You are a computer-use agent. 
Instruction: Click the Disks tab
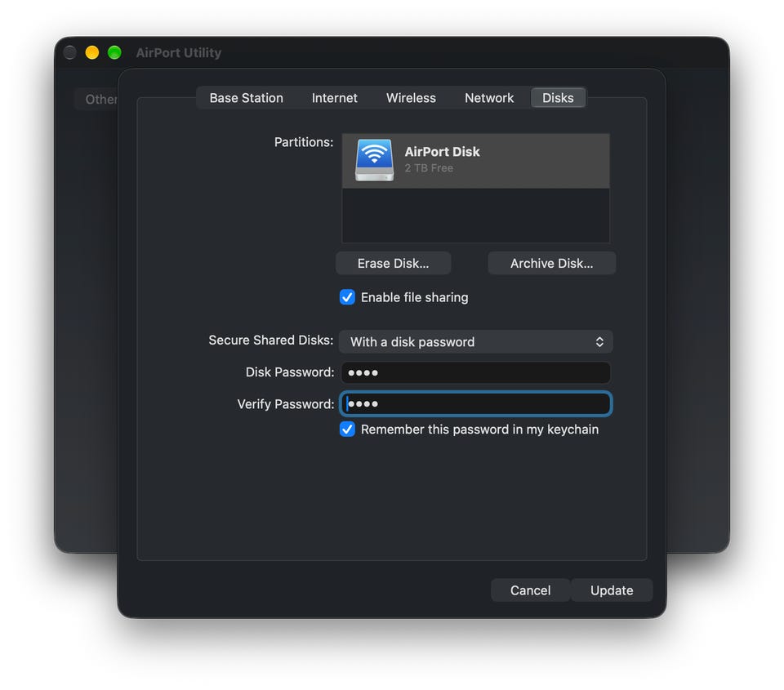[558, 98]
